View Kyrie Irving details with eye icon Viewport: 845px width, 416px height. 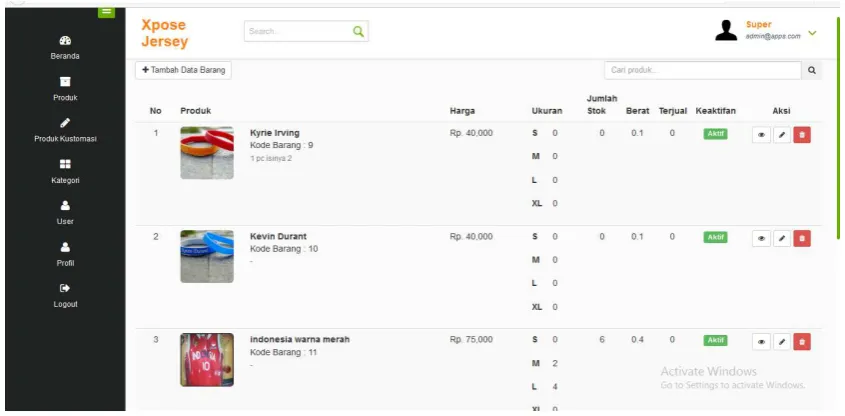pos(761,135)
